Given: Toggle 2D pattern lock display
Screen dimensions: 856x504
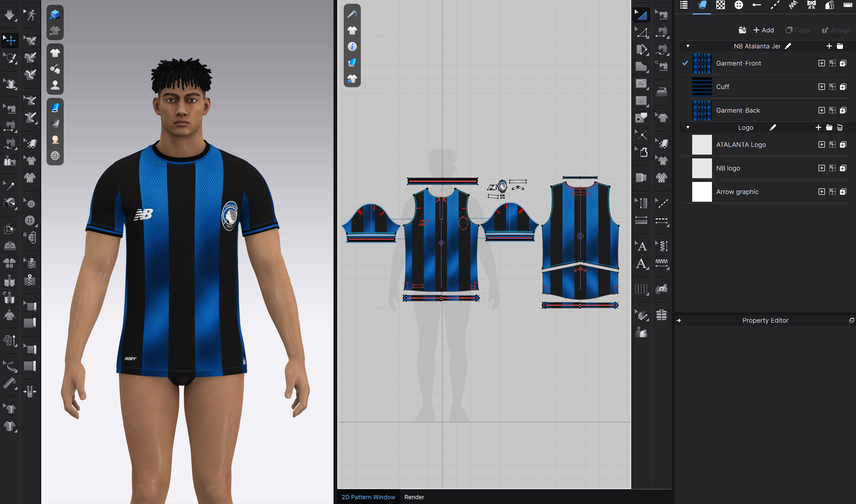Looking at the screenshot, I should coord(352,79).
